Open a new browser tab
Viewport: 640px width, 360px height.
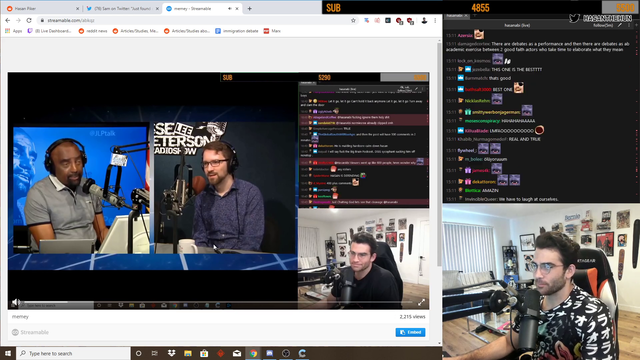[x=249, y=9]
